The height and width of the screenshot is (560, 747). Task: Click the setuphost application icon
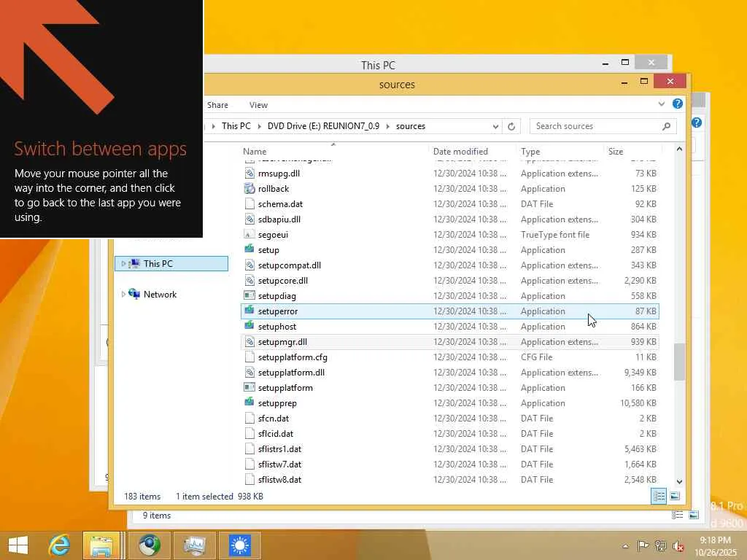pos(249,326)
